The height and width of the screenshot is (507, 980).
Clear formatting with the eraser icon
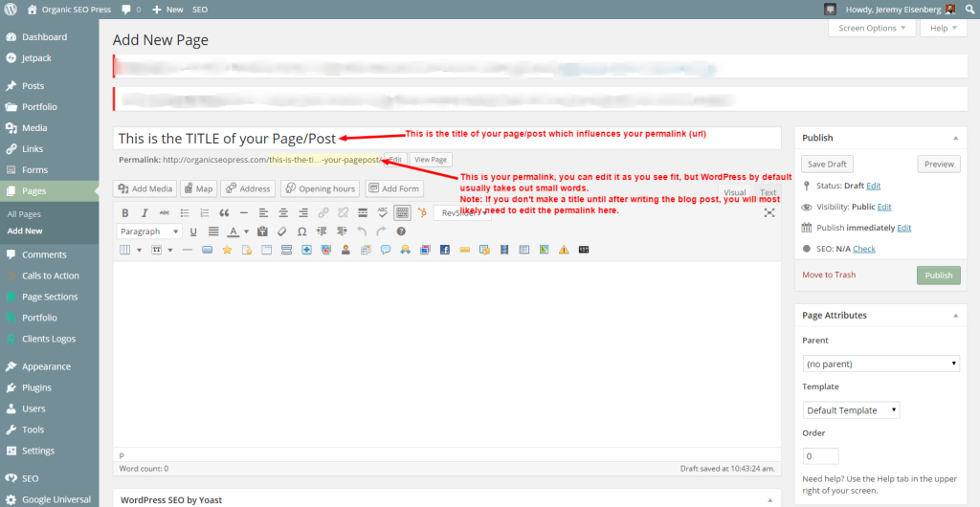click(282, 231)
